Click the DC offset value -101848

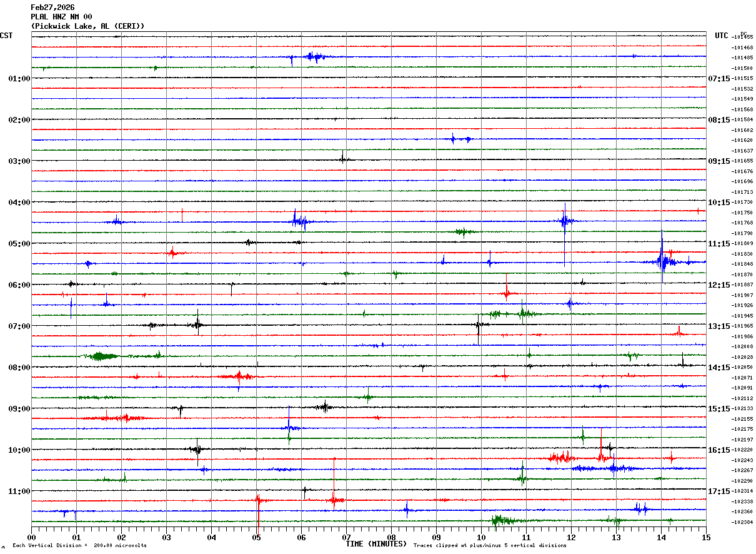742,264
